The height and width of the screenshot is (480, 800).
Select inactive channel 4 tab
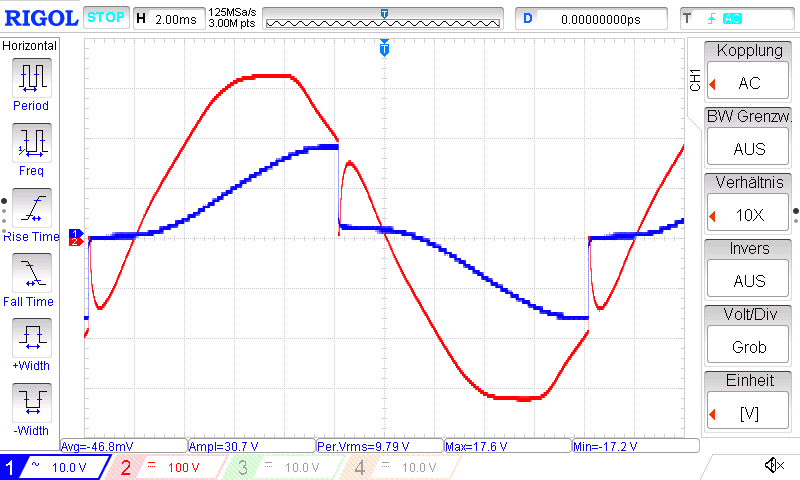(x=401, y=467)
